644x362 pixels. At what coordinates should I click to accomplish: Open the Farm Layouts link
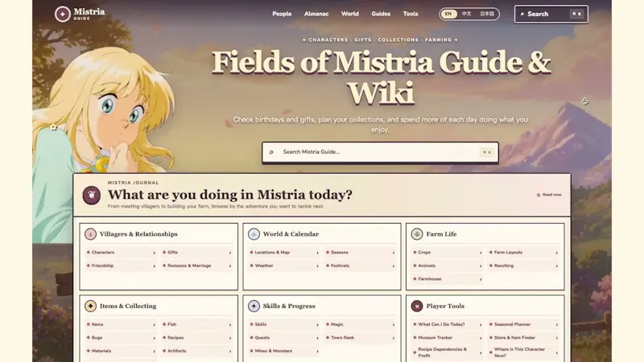(x=523, y=253)
